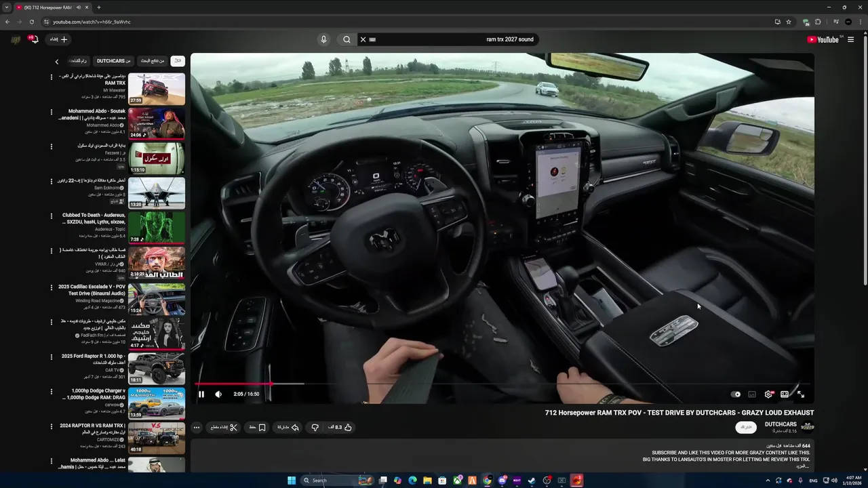Viewport: 868px width, 488px height.
Task: Open Clubbed To Death video title
Action: (94, 218)
